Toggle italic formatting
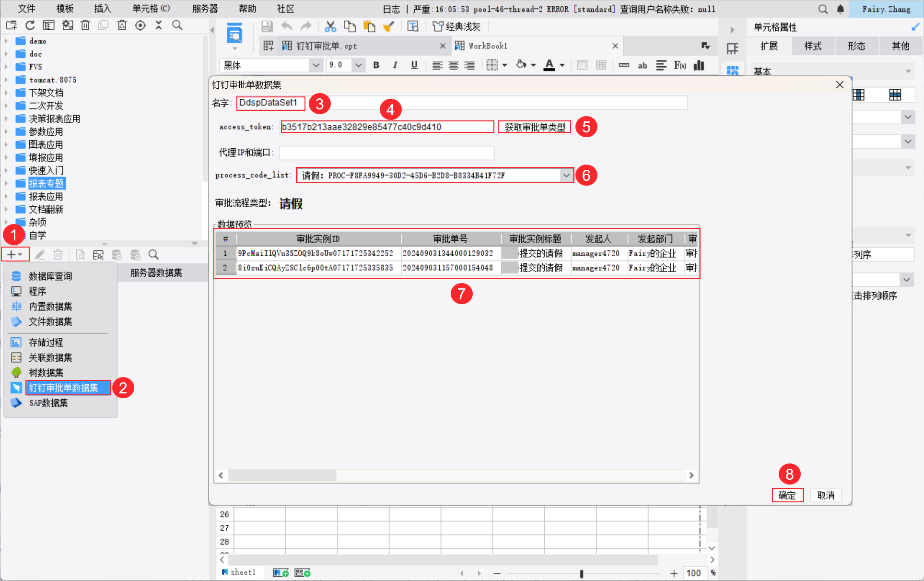 [395, 65]
